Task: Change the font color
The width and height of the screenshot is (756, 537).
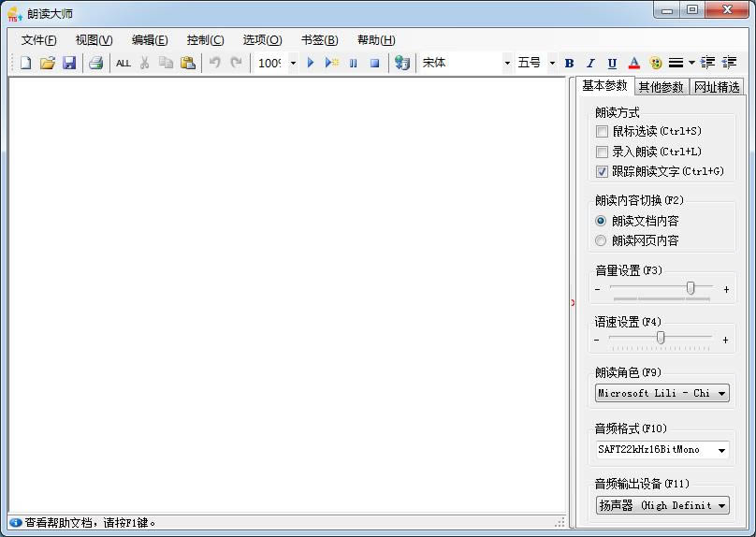Action: tap(634, 63)
